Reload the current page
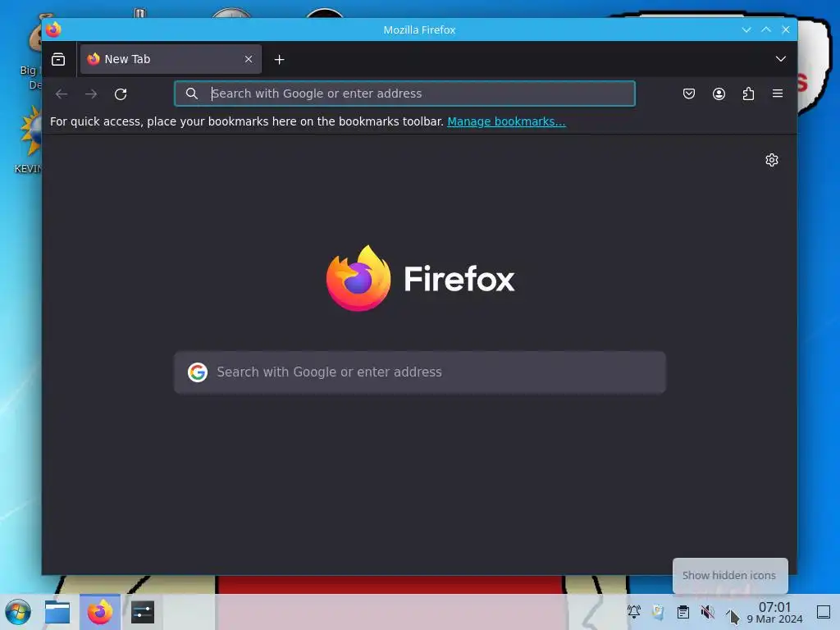Screen dimensions: 840x630 pyautogui.click(x=121, y=94)
